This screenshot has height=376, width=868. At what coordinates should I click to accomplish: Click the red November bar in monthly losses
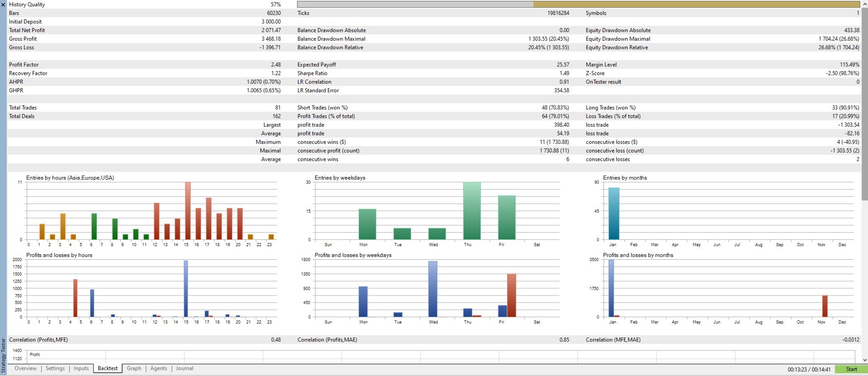[x=825, y=306]
